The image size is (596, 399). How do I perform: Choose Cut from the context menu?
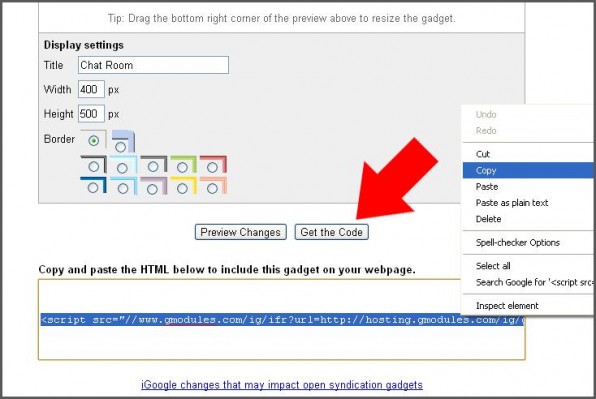(528, 154)
